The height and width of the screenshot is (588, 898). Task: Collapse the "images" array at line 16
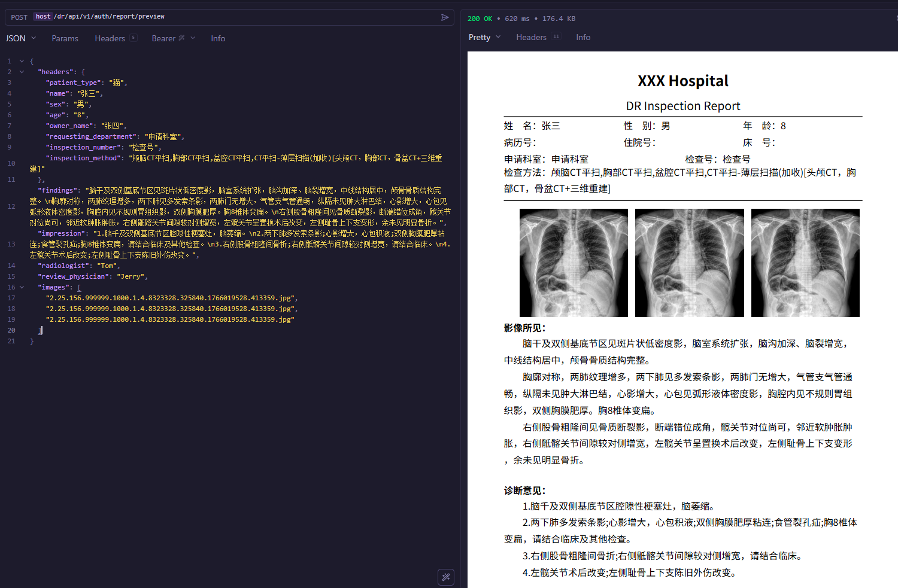(22, 287)
